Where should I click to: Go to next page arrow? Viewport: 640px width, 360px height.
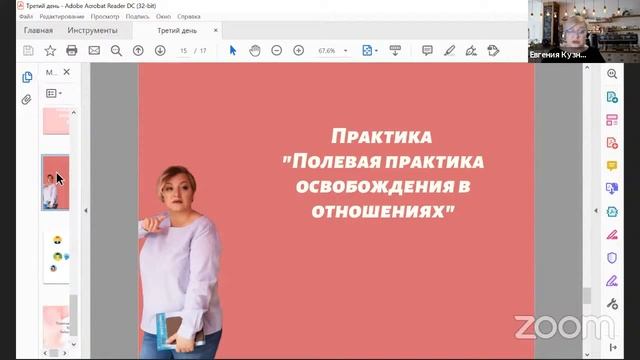coord(160,51)
